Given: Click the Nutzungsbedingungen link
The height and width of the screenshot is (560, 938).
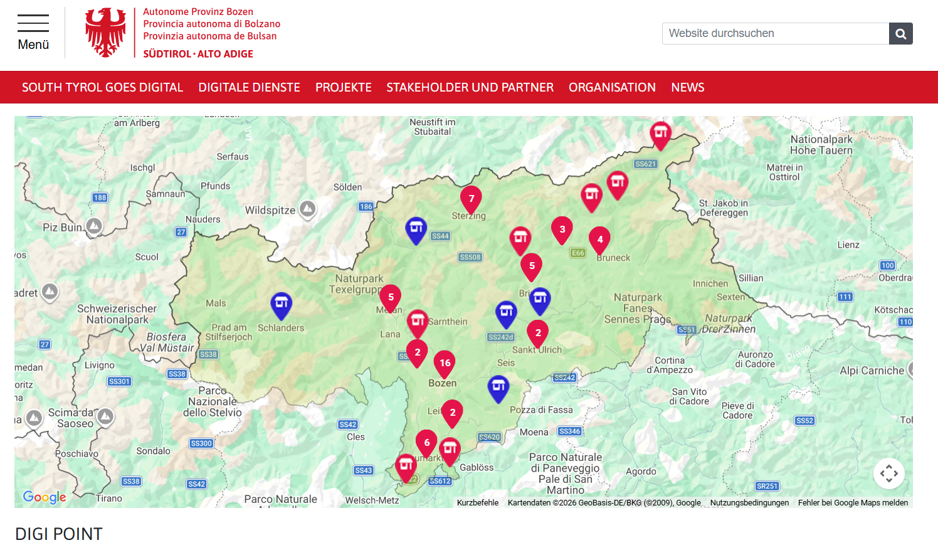Looking at the screenshot, I should tap(749, 503).
